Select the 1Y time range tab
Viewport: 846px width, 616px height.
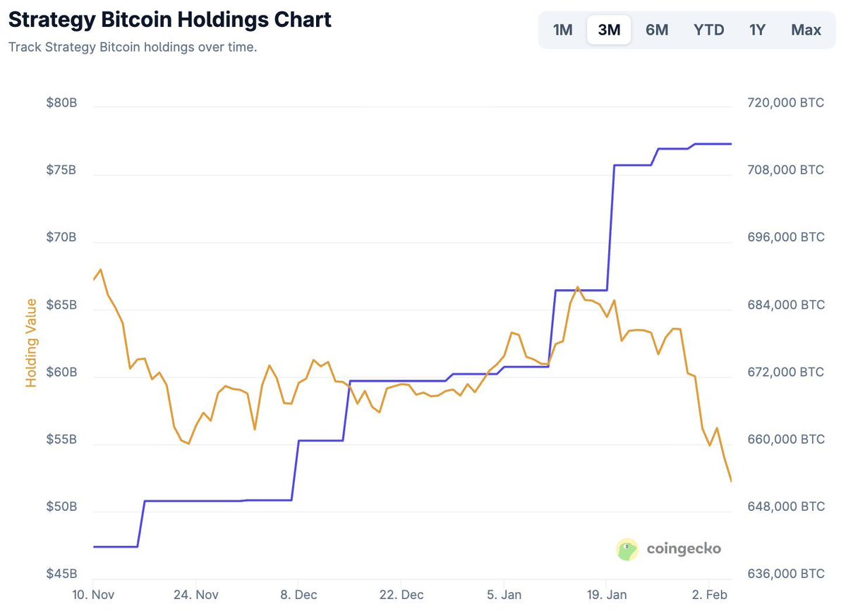point(757,30)
